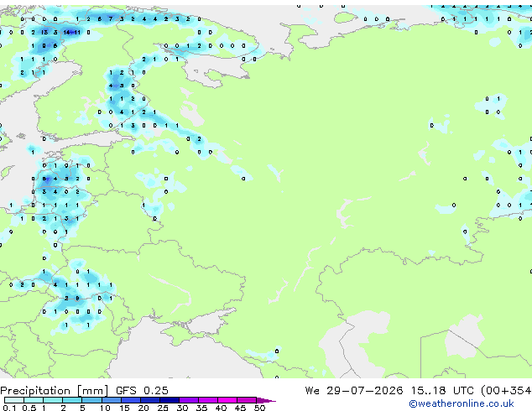This screenshot has height=411, width=532.
Task: Click the purple arrow above 50 mm
Action: 266,400
